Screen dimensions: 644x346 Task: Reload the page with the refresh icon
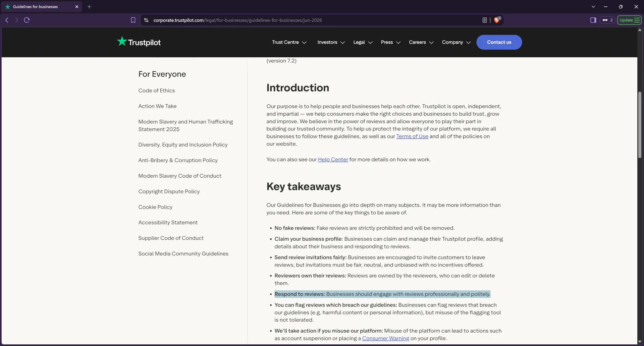[x=27, y=20]
